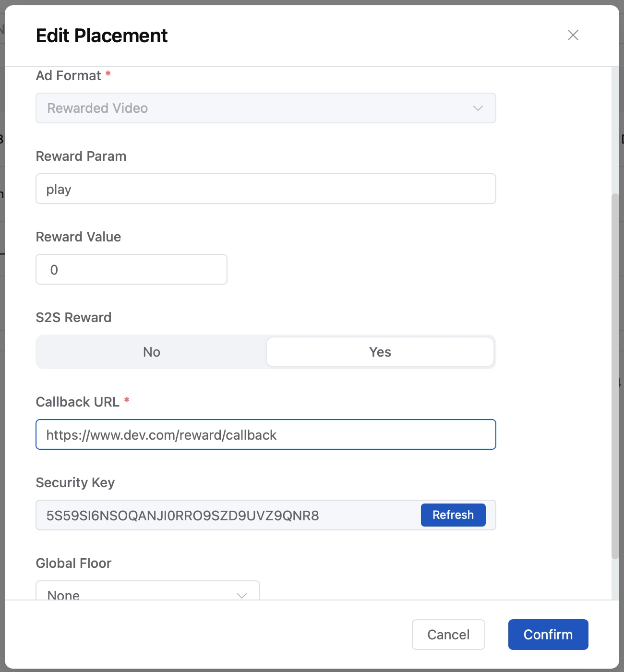This screenshot has height=672, width=624.
Task: Click the 'S2S Reward' label
Action: pyautogui.click(x=73, y=317)
